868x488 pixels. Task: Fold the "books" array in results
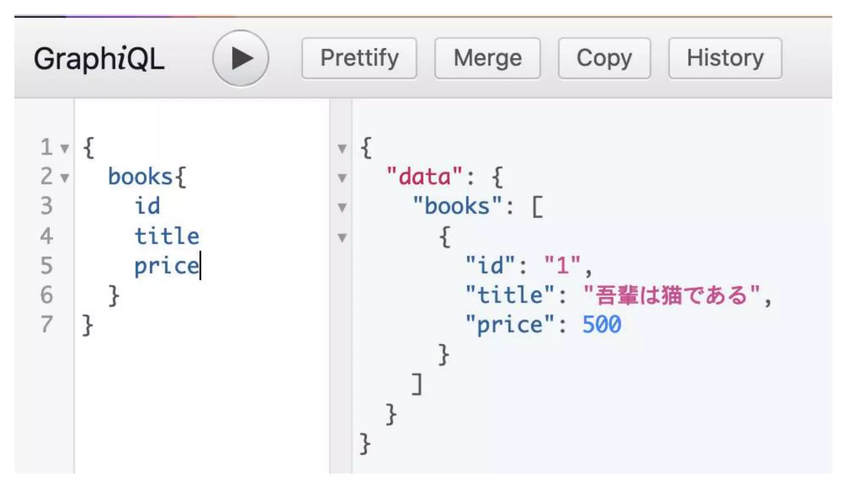342,208
